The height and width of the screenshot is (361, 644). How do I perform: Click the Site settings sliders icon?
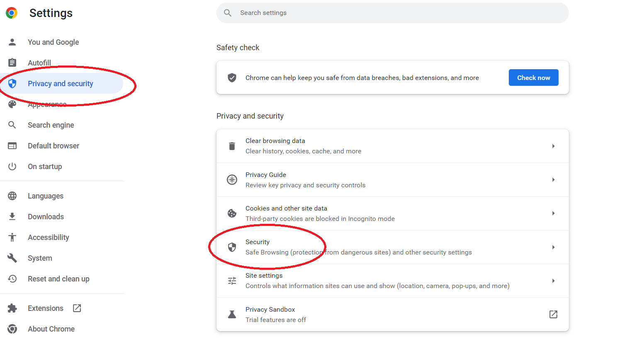coord(232,281)
